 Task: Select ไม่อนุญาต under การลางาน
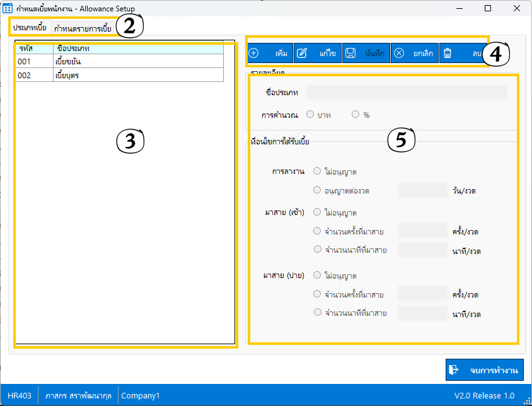click(317, 171)
